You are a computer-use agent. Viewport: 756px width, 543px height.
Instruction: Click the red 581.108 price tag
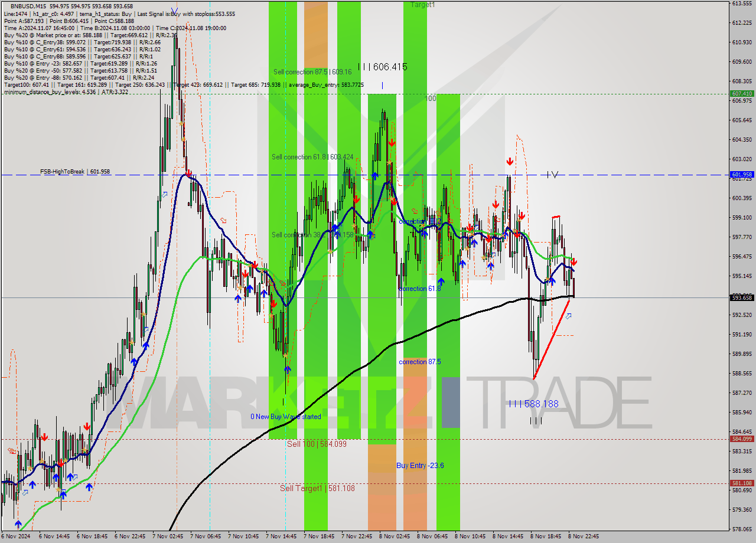[742, 483]
